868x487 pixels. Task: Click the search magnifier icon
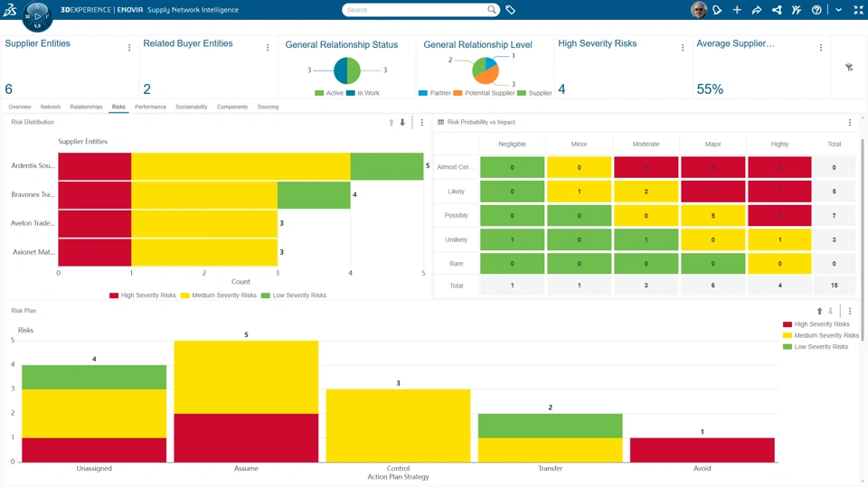coord(492,9)
